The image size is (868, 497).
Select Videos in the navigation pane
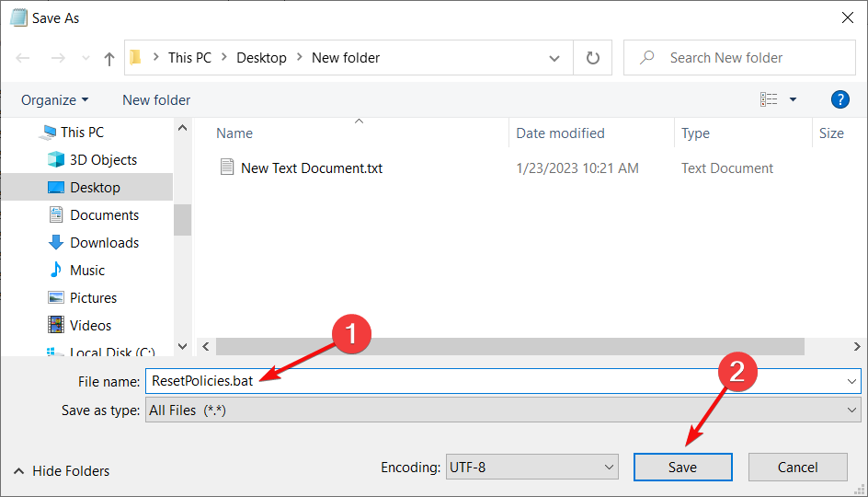tap(90, 326)
